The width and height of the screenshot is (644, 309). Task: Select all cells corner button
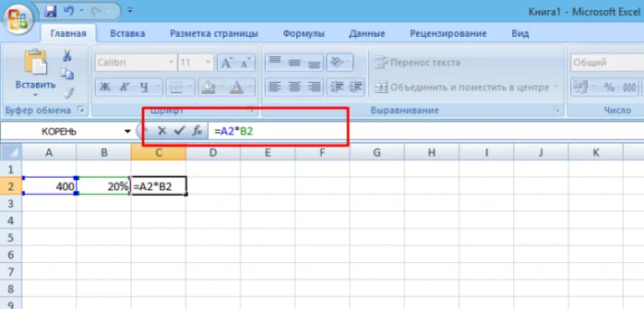click(x=11, y=152)
